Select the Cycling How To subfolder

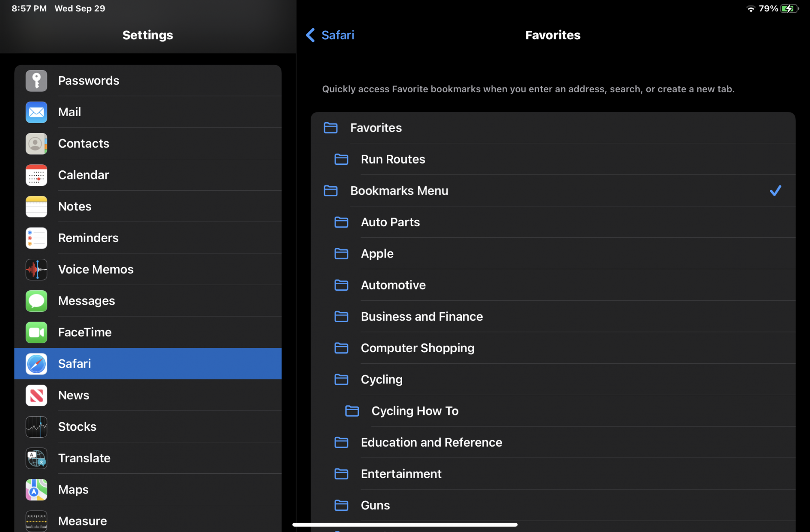point(415,411)
